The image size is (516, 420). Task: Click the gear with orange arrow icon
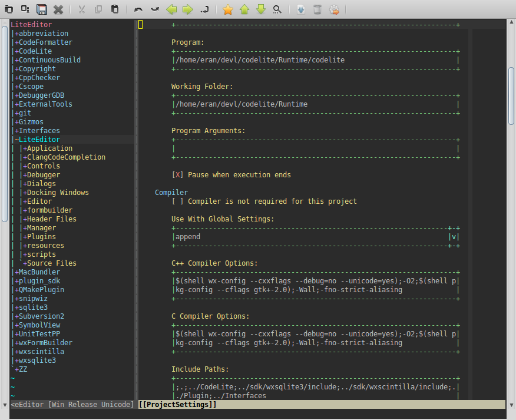[334, 9]
